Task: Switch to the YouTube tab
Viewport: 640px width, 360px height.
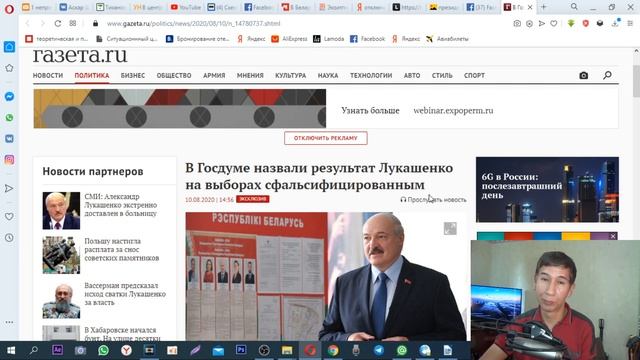Action: [186, 7]
